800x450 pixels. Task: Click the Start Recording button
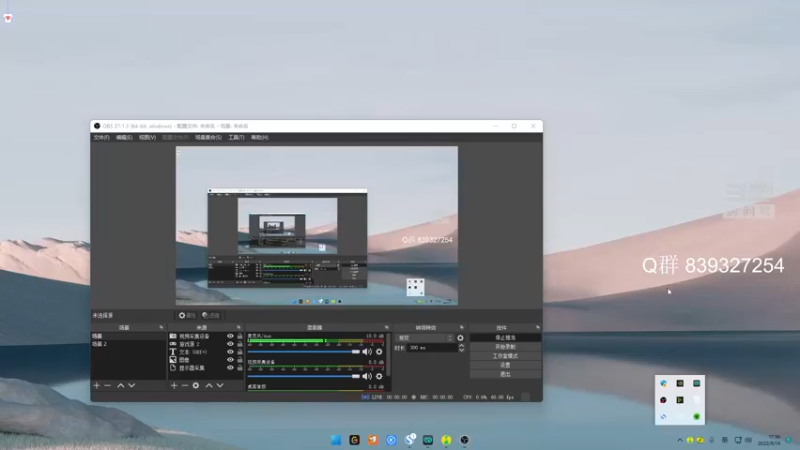505,347
